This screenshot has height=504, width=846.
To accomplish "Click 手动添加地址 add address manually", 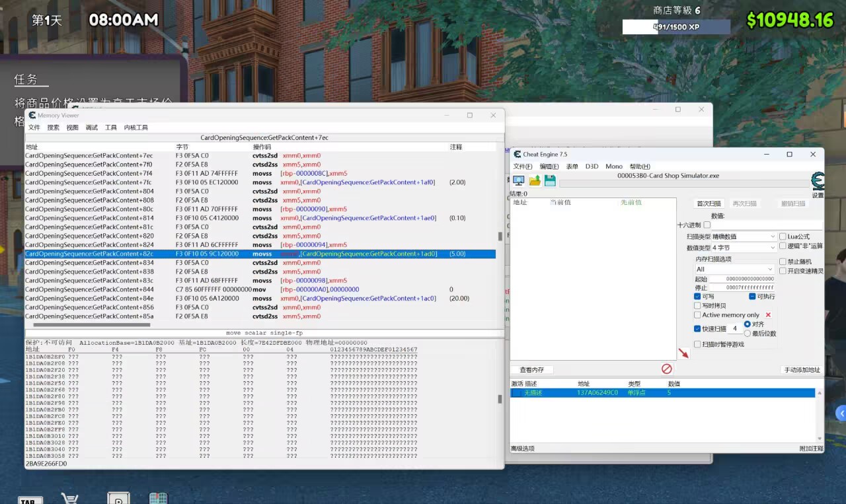I will tap(802, 370).
